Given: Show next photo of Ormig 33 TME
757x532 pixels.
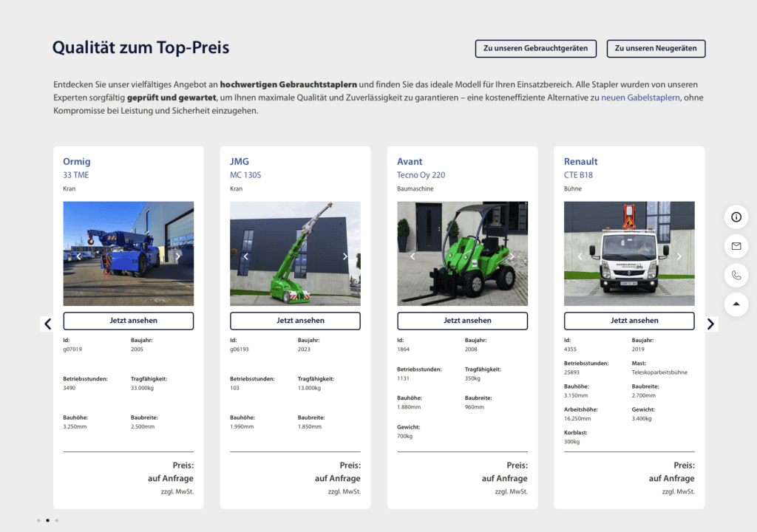Looking at the screenshot, I should click(x=178, y=256).
